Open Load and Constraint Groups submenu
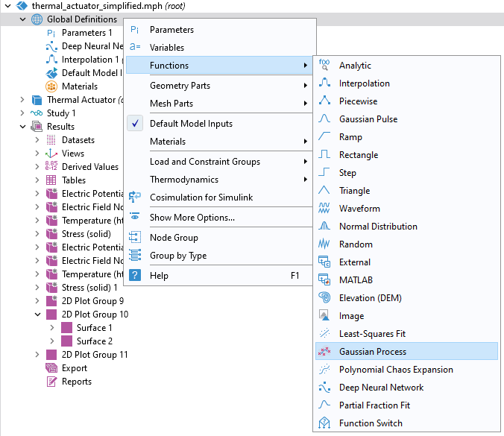Image resolution: width=504 pixels, height=436 pixels. pos(219,162)
